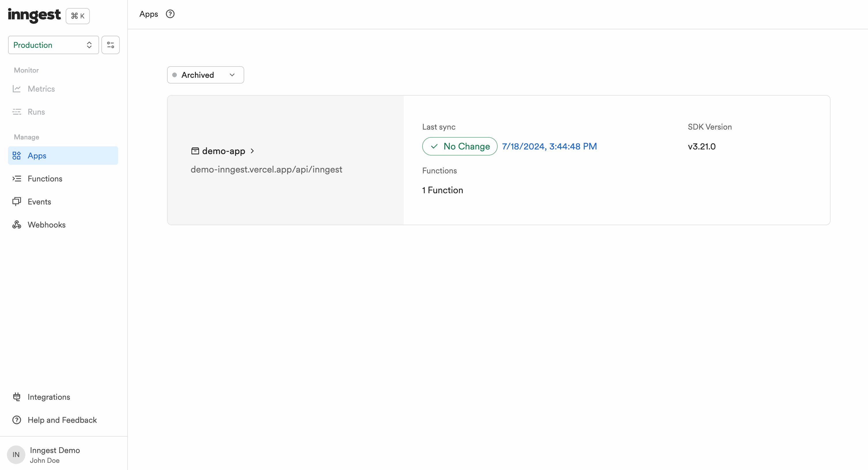Click the IN account avatar

[x=16, y=454]
